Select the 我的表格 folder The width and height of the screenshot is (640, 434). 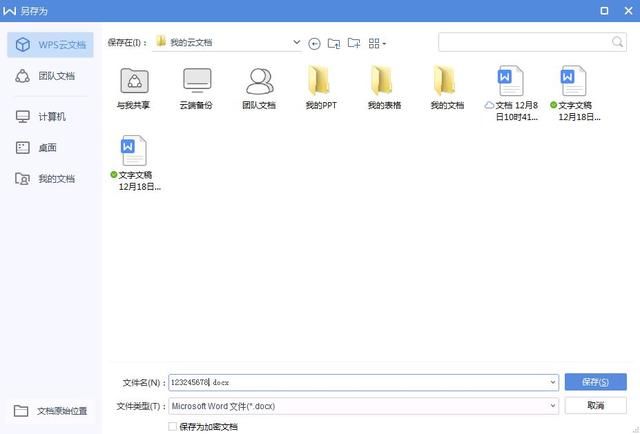click(384, 89)
